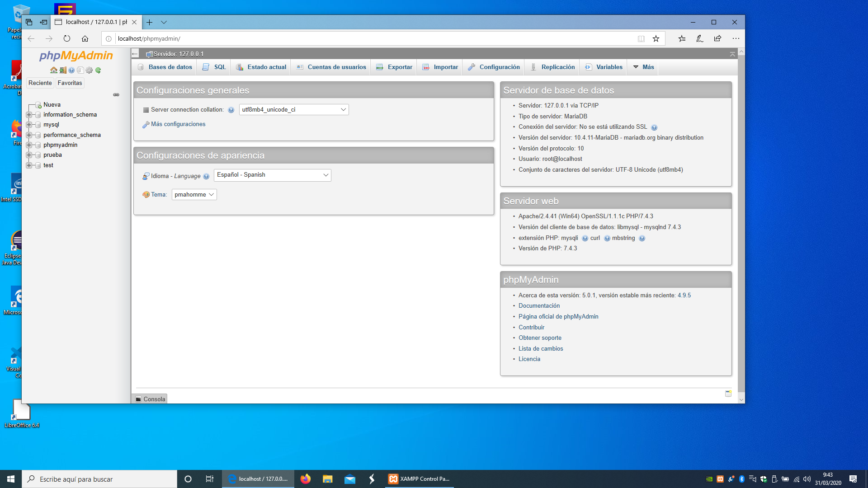Click the Lista de cambios link
Viewport: 868px width, 488px height.
click(x=541, y=349)
